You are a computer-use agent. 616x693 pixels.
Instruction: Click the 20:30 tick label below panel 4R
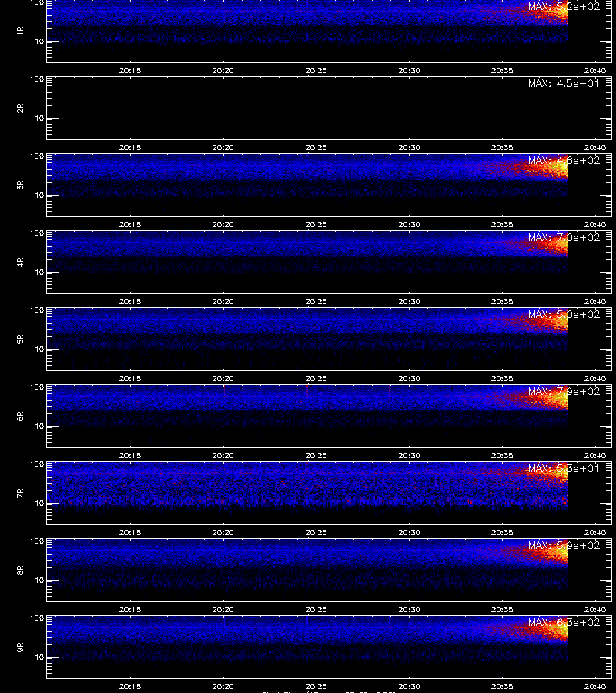point(409,301)
